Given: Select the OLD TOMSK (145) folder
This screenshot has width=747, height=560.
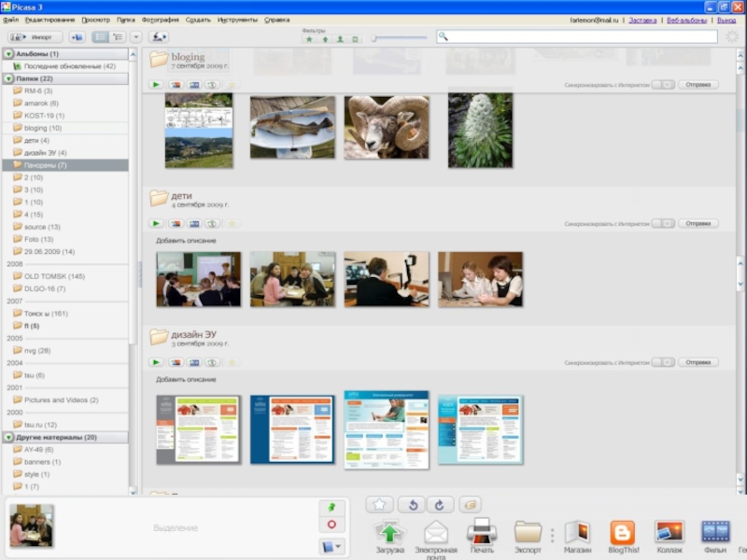Looking at the screenshot, I should pos(65,276).
